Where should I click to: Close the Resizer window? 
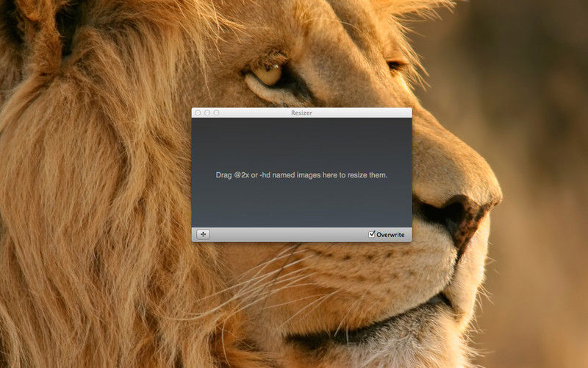198,113
